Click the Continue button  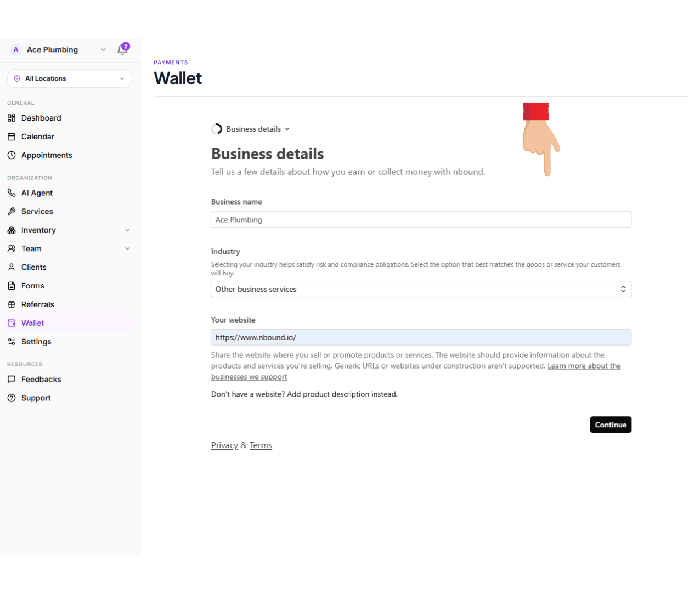(611, 425)
